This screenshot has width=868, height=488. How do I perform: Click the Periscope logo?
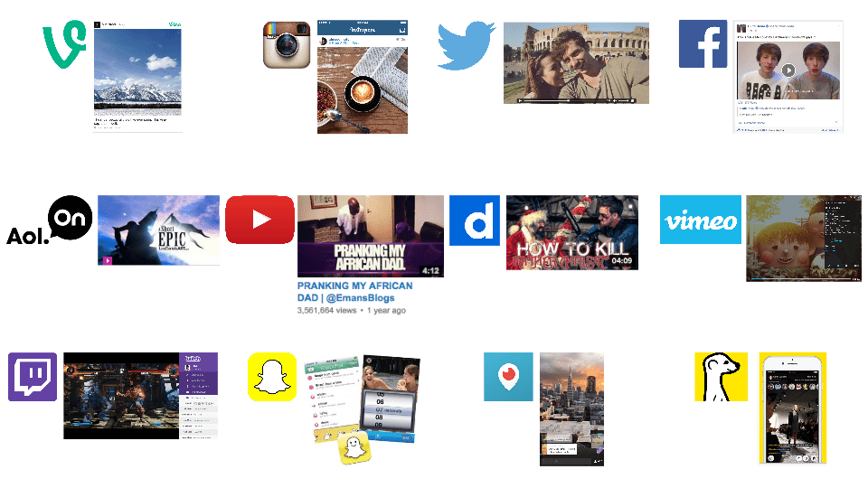pyautogui.click(x=508, y=377)
